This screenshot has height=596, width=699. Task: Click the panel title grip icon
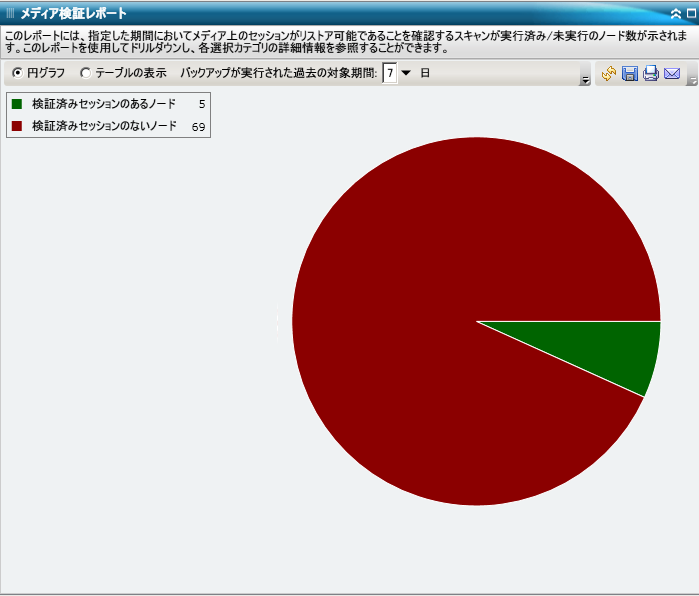pos(10,13)
